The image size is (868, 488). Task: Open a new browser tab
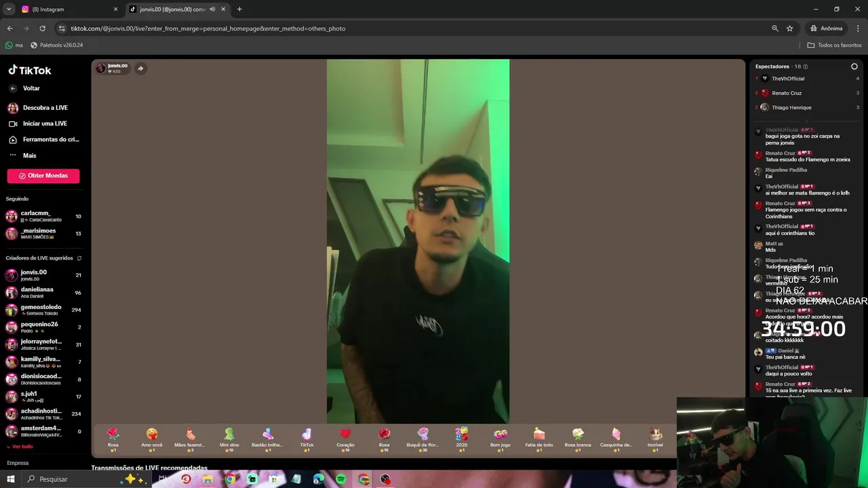point(239,9)
